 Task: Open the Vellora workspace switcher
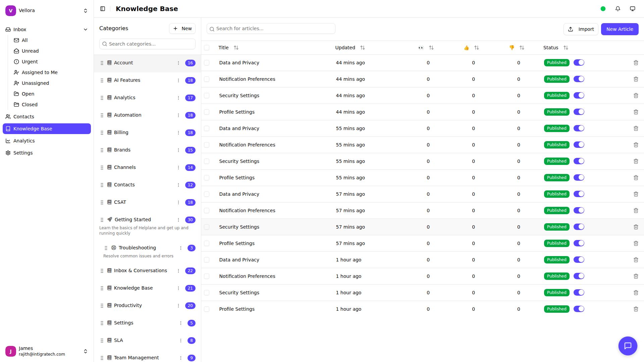click(47, 11)
